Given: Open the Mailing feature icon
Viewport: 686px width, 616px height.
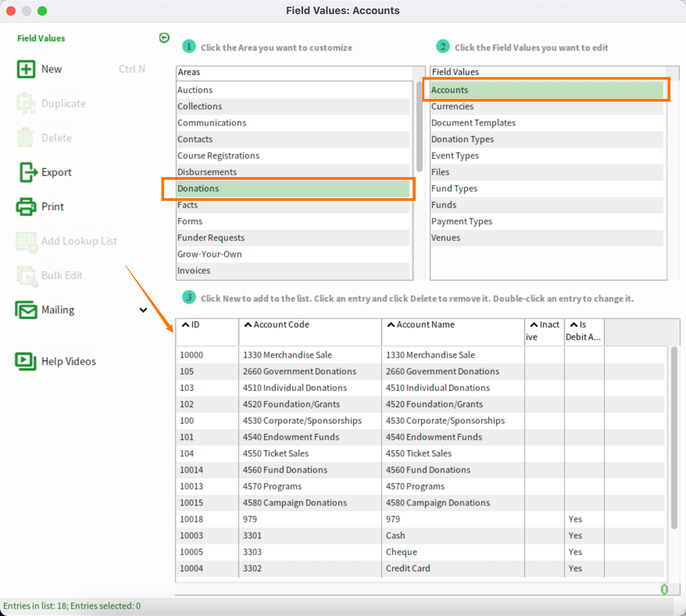Looking at the screenshot, I should (26, 310).
